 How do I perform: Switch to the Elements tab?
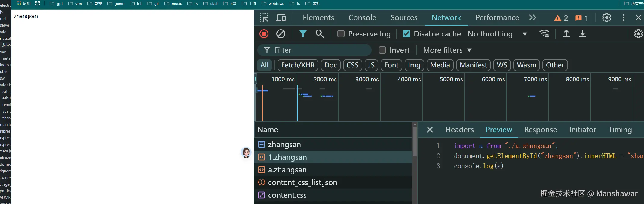[x=318, y=18]
